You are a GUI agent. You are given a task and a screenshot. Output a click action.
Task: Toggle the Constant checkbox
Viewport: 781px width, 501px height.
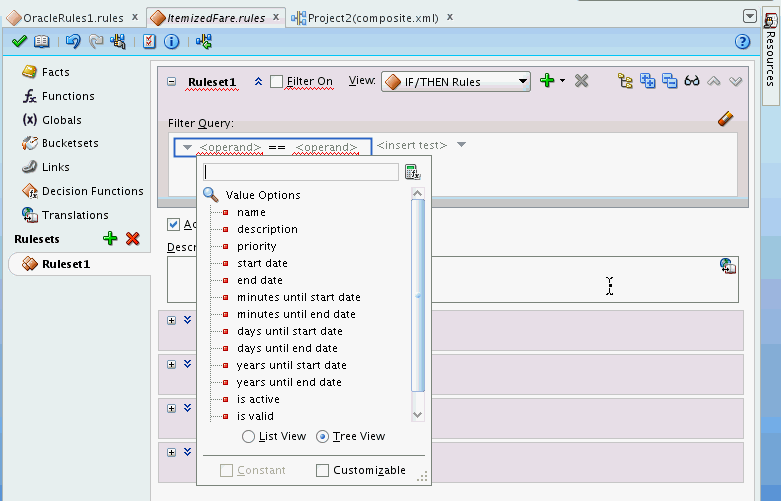(x=226, y=470)
